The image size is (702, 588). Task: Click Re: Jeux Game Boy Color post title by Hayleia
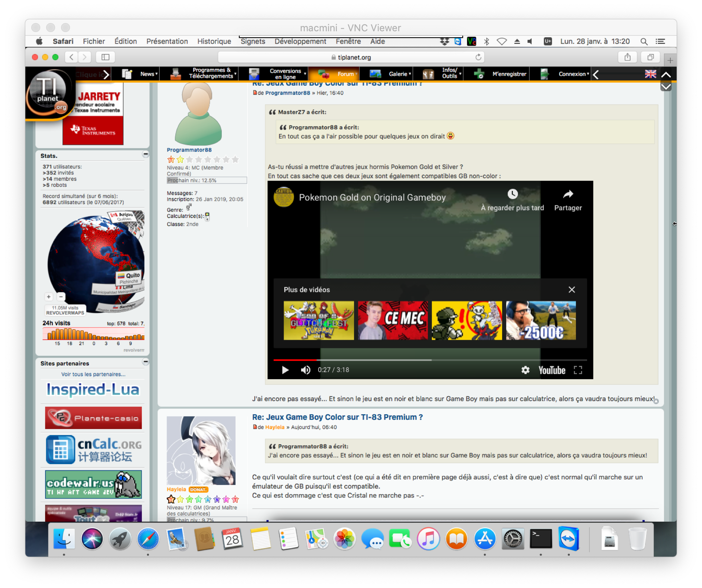338,417
